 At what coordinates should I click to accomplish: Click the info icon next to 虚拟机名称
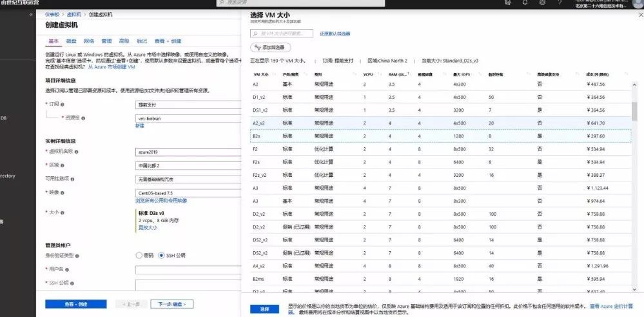click(77, 152)
